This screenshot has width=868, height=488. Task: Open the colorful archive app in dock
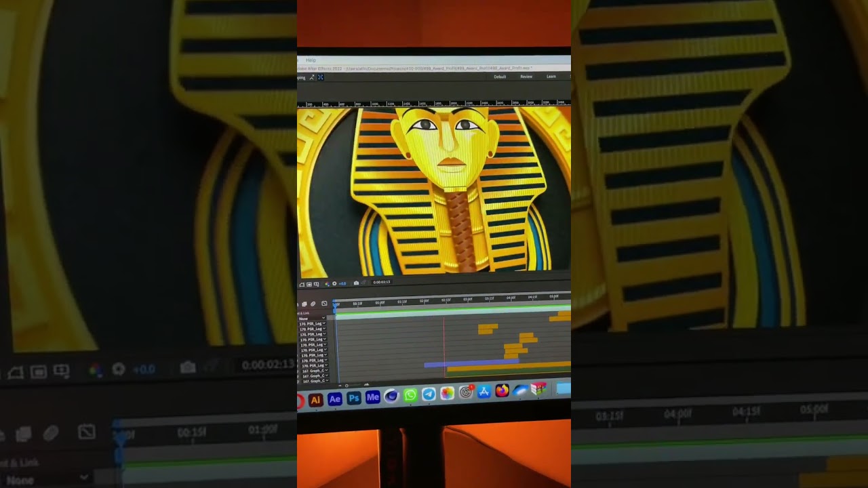coord(538,388)
